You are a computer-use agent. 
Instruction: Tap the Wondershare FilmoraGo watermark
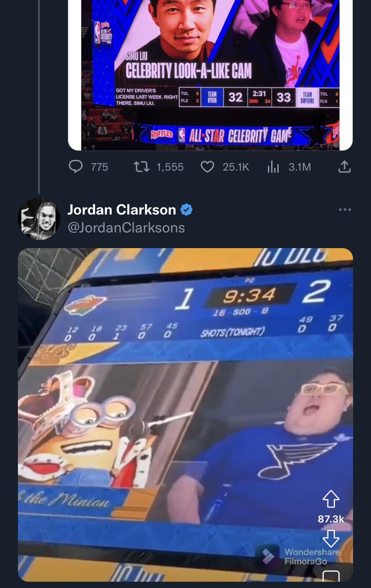301,556
